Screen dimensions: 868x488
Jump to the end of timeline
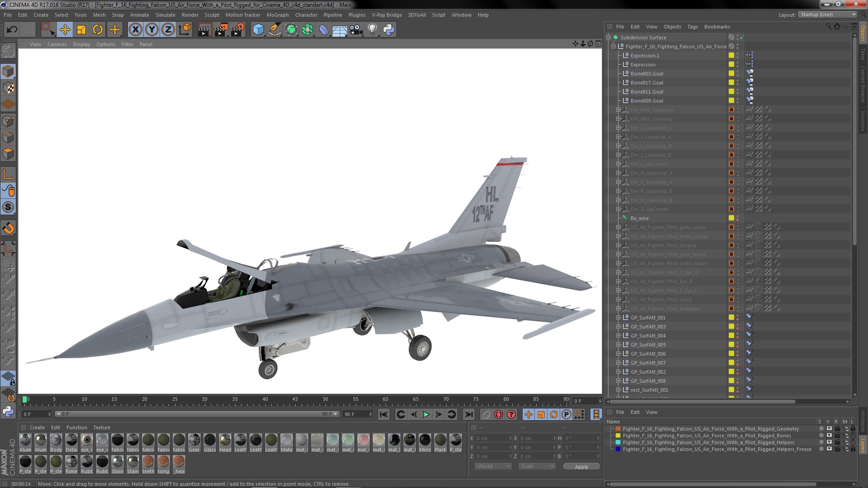469,414
